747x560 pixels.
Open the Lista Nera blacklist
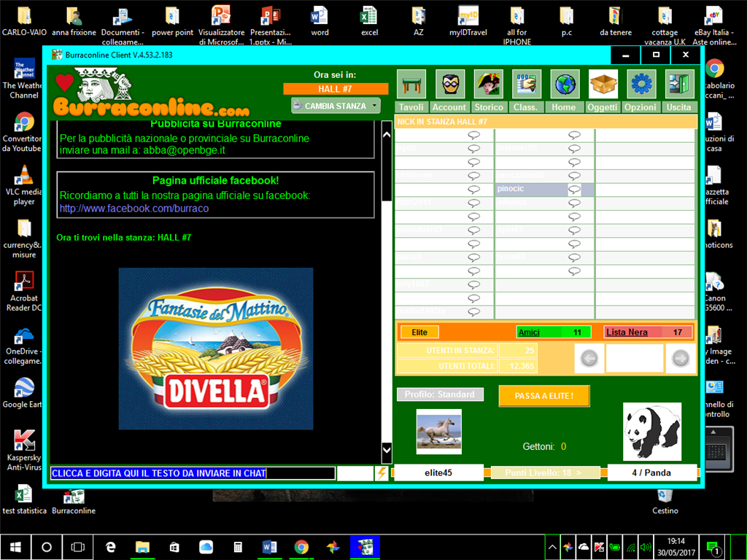pos(648,332)
